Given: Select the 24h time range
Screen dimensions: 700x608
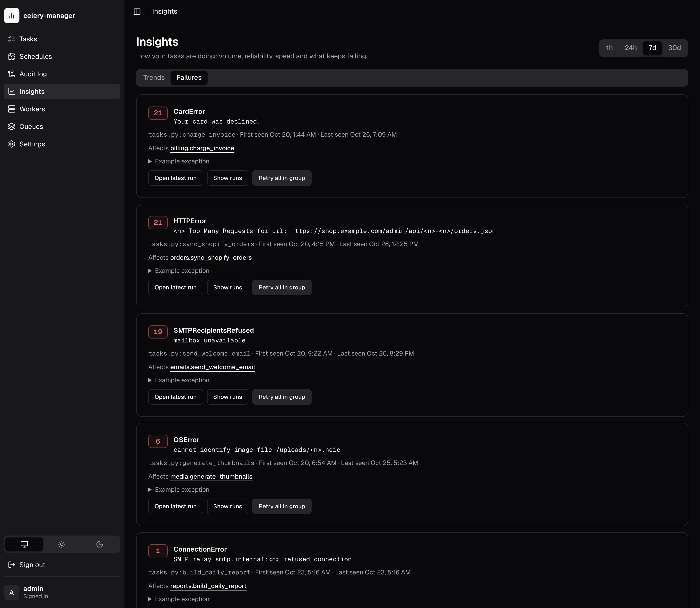Looking at the screenshot, I should [630, 48].
